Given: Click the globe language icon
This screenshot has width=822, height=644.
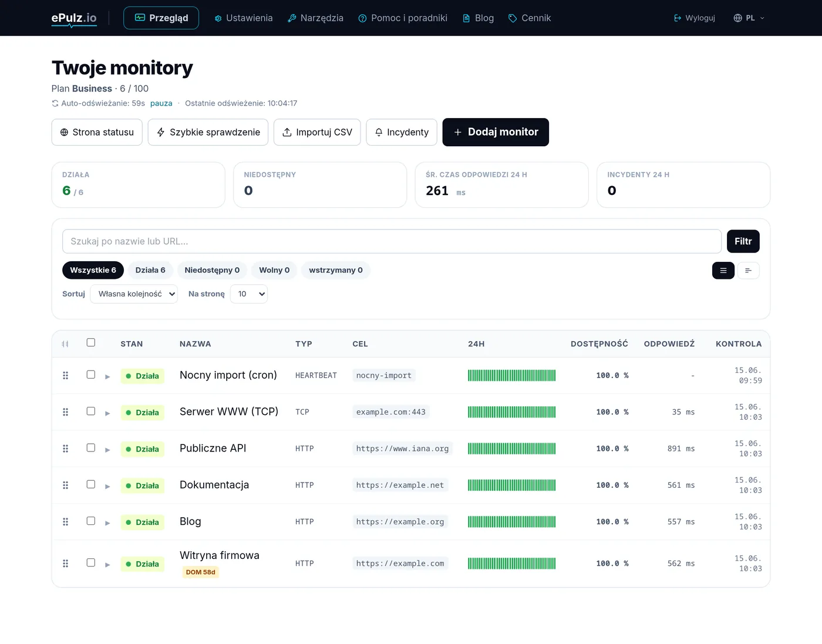Looking at the screenshot, I should point(738,18).
